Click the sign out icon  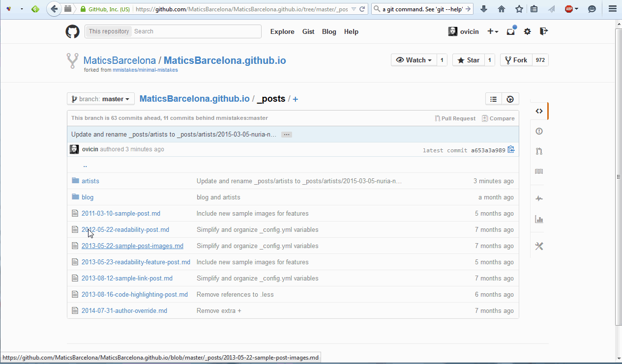click(x=543, y=31)
